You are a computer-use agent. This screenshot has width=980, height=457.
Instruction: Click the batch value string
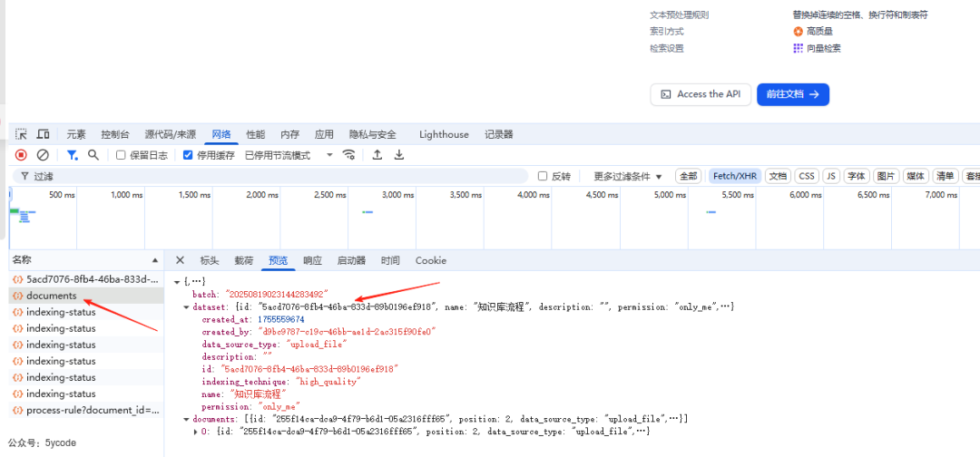tap(277, 294)
